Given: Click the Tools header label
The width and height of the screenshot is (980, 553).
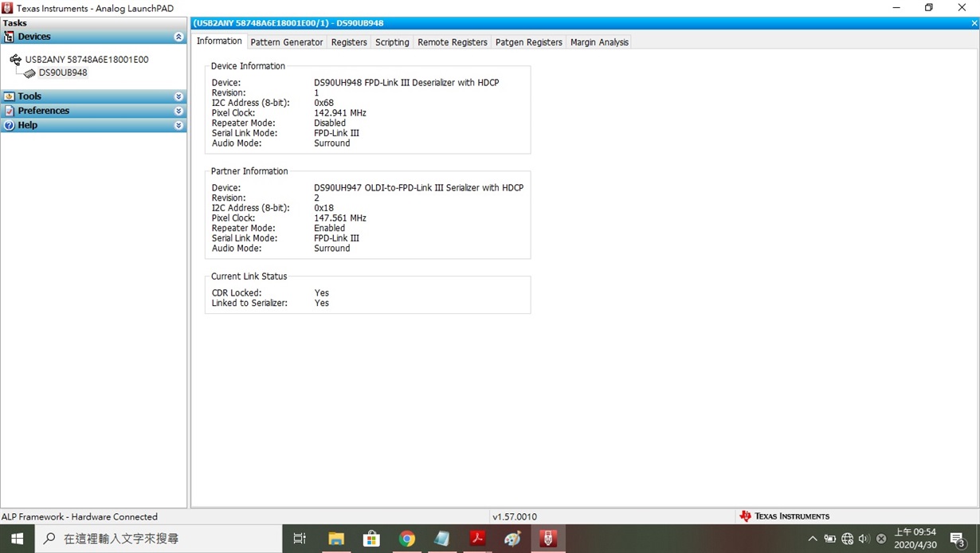Looking at the screenshot, I should coord(29,96).
